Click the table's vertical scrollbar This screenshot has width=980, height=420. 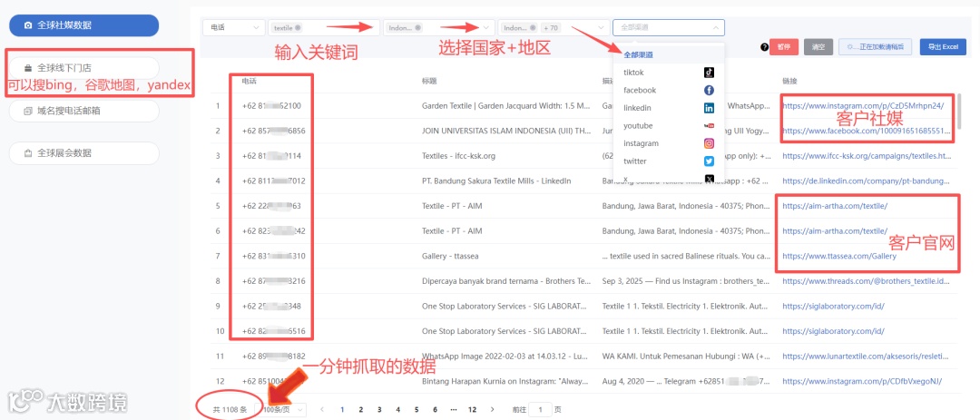[959, 112]
